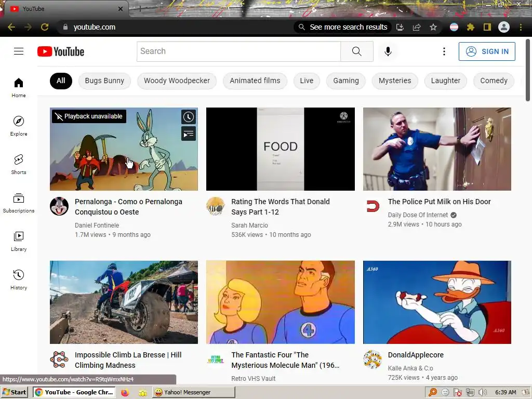The width and height of the screenshot is (532, 399).
Task: Open the Windows Start menu
Action: click(14, 392)
